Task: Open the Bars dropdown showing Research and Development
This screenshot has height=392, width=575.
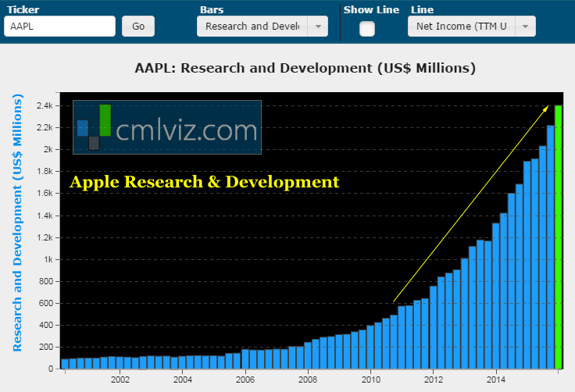Action: tap(262, 26)
